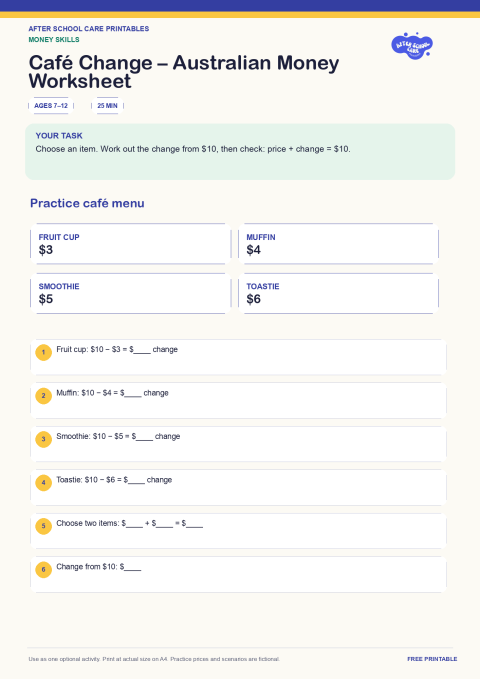Click the Smoothie $5 menu card
Screen dimensions: 480x679
click(130, 293)
